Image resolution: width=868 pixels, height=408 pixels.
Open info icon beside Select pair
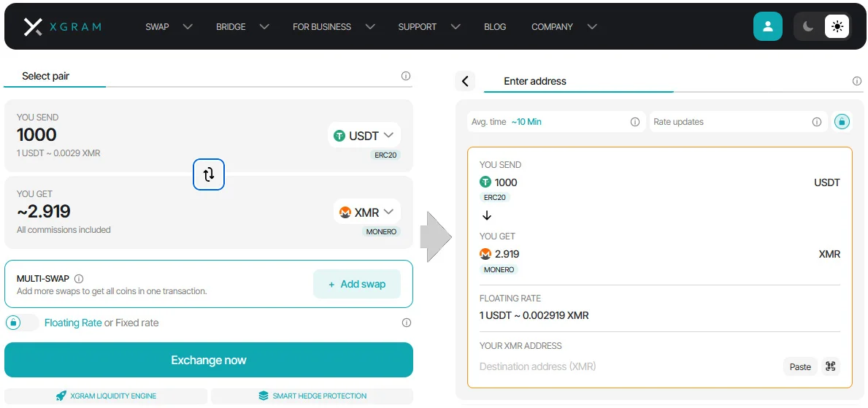pyautogui.click(x=406, y=76)
